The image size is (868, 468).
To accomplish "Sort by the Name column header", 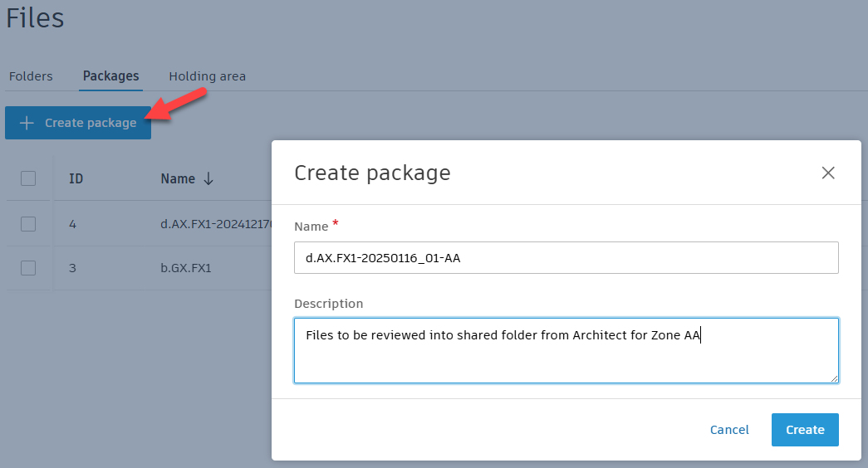I will [x=178, y=178].
